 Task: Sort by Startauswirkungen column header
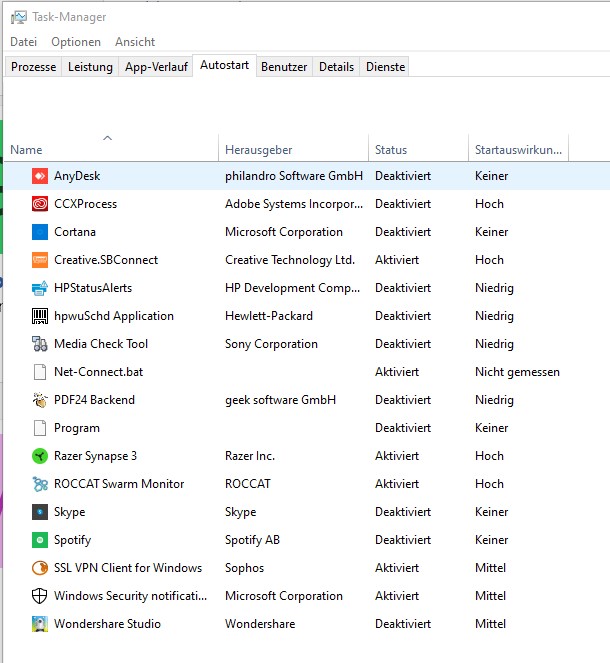pyautogui.click(x=519, y=148)
